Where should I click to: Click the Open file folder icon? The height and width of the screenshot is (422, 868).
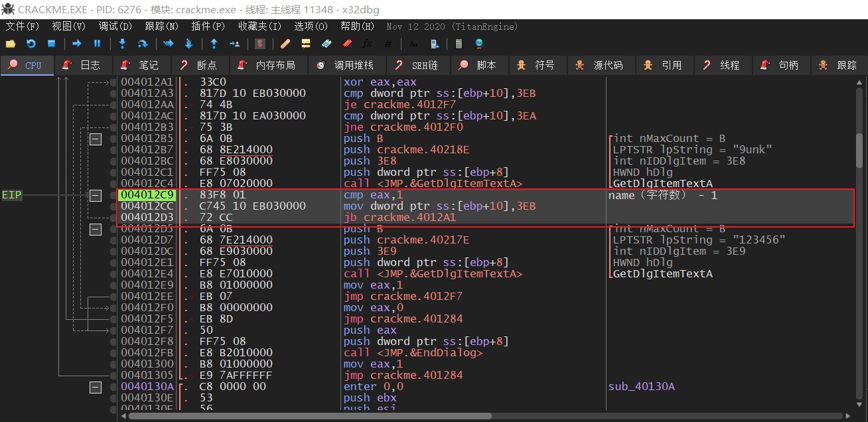(10, 44)
